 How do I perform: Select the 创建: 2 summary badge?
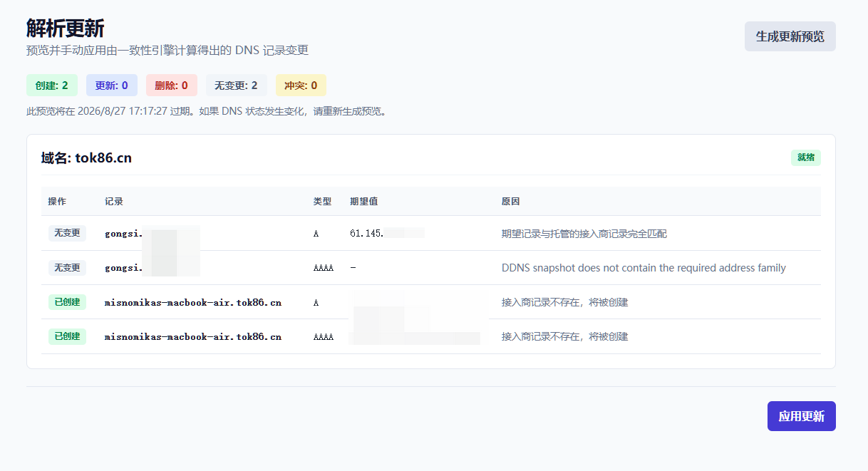click(51, 86)
